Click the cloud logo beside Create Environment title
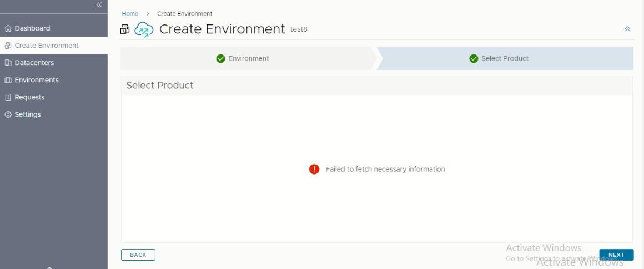 point(144,29)
